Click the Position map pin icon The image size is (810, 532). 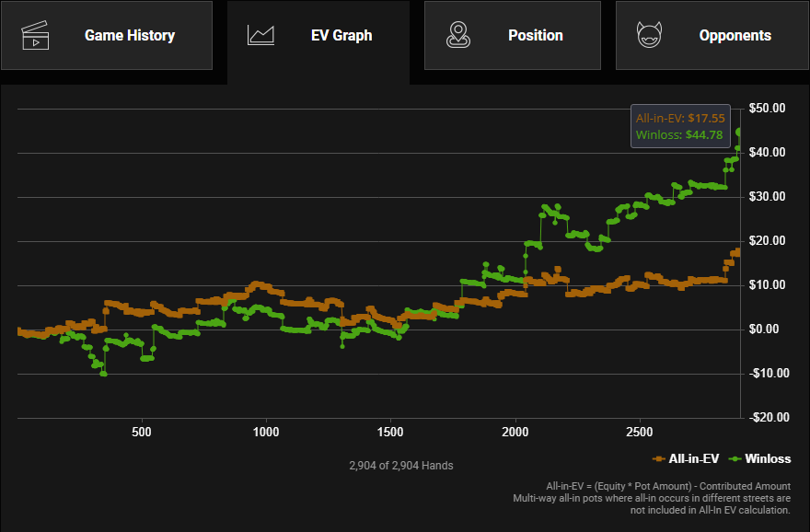pyautogui.click(x=458, y=35)
